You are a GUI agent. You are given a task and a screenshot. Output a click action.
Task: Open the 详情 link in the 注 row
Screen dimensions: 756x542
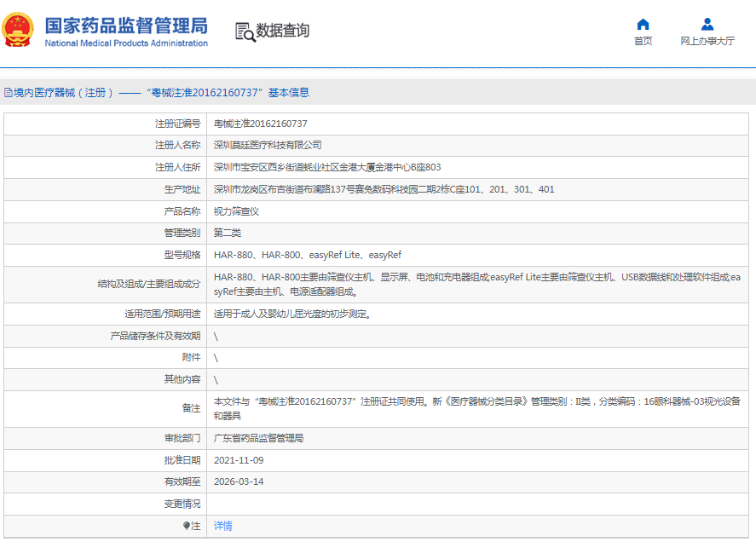pos(222,526)
